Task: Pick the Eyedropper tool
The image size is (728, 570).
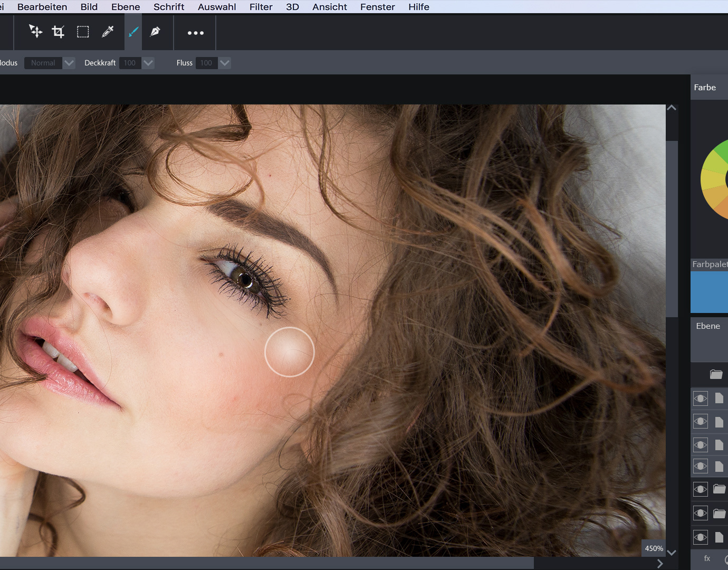Action: (x=108, y=32)
